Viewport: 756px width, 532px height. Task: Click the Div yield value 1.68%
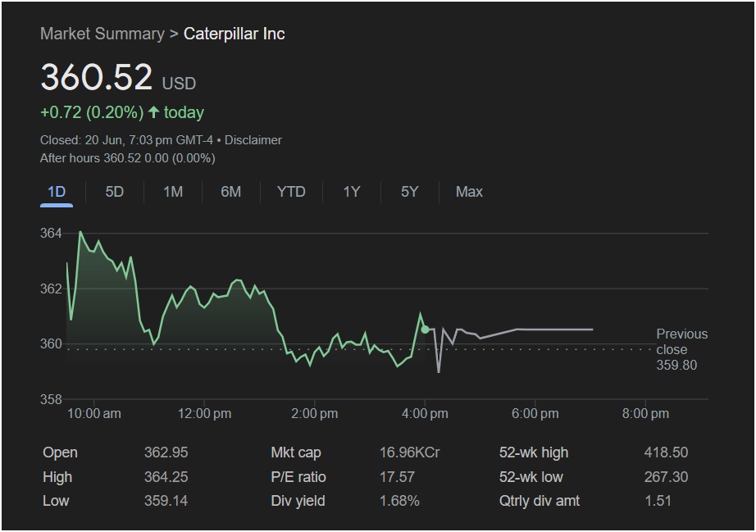399,501
